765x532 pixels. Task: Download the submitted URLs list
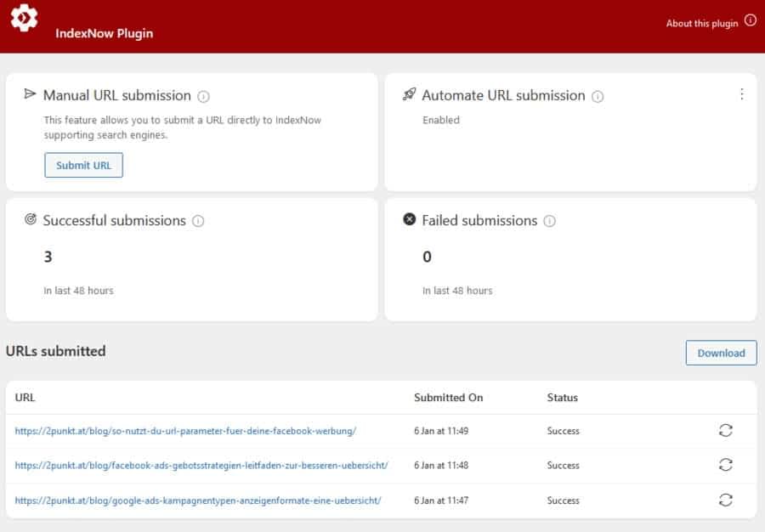pos(721,353)
